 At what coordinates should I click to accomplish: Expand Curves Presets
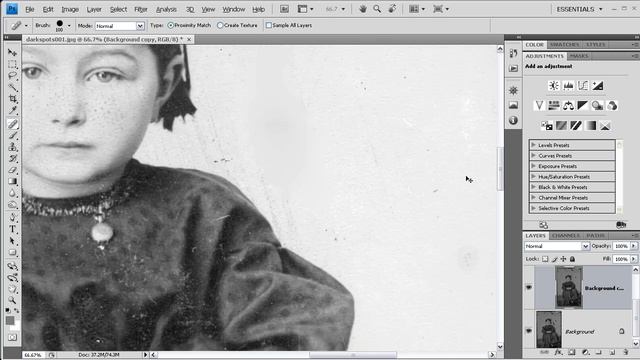(533, 156)
